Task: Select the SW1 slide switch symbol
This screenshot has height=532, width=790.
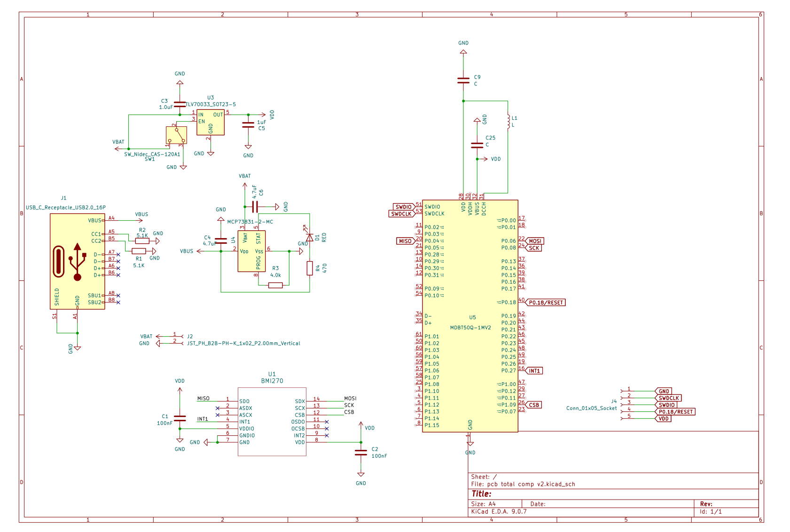Action: [176, 135]
